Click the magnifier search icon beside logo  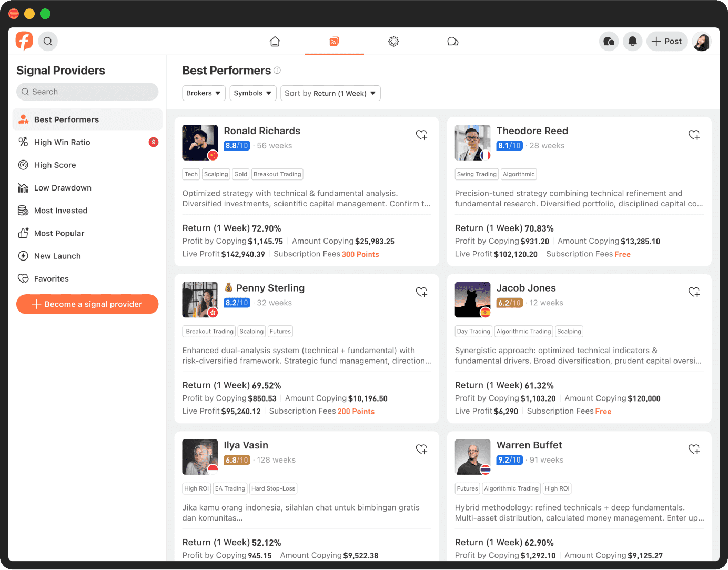[48, 42]
